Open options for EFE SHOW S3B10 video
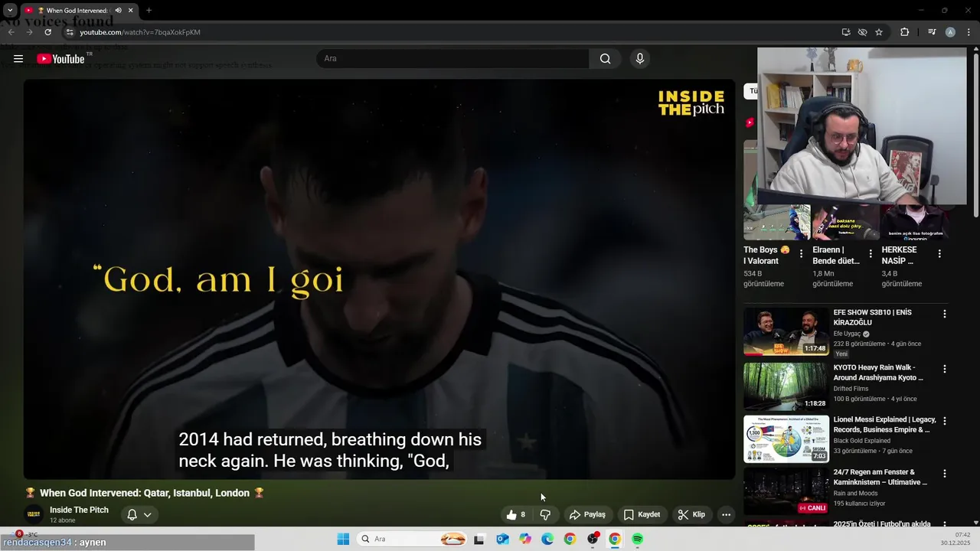This screenshot has width=980, height=551. (944, 314)
